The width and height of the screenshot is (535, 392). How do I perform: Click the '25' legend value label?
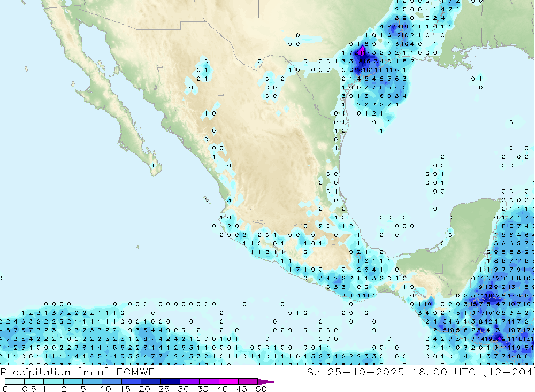tap(164, 389)
